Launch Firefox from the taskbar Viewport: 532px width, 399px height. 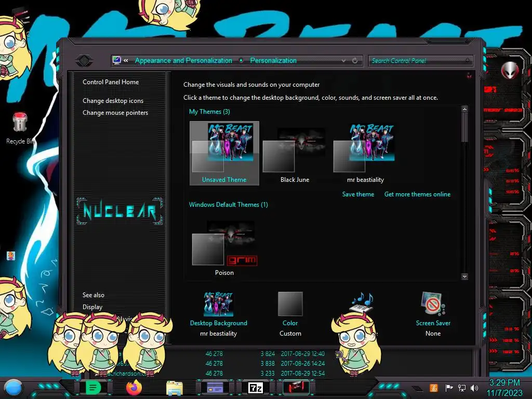coord(134,388)
